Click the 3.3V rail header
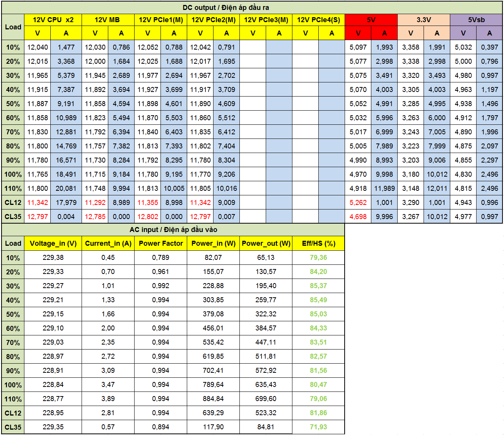The height and width of the screenshot is (435, 504). tap(424, 20)
